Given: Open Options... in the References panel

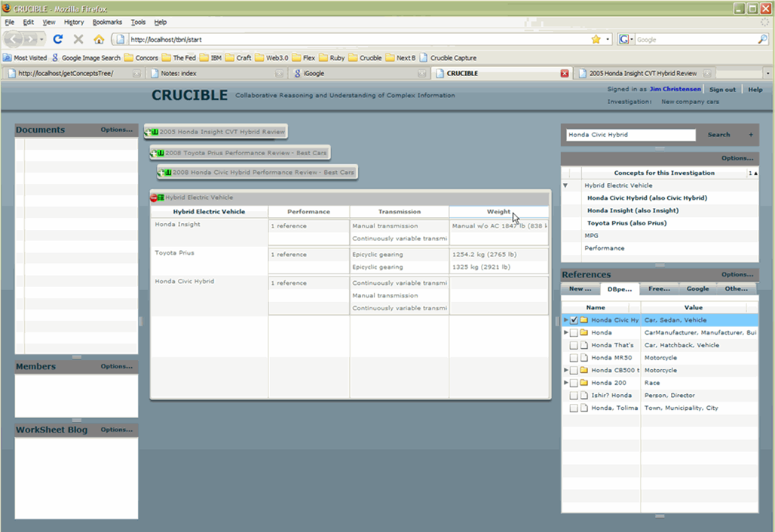Looking at the screenshot, I should [737, 274].
